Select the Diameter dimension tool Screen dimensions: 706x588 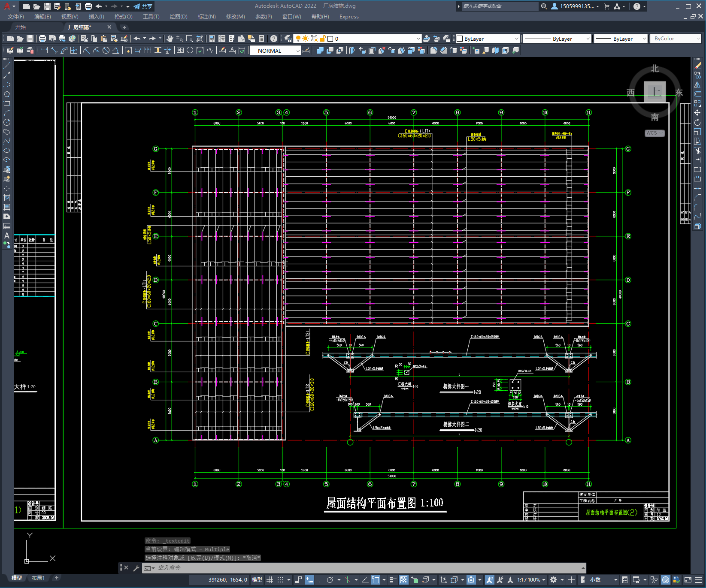click(x=106, y=50)
